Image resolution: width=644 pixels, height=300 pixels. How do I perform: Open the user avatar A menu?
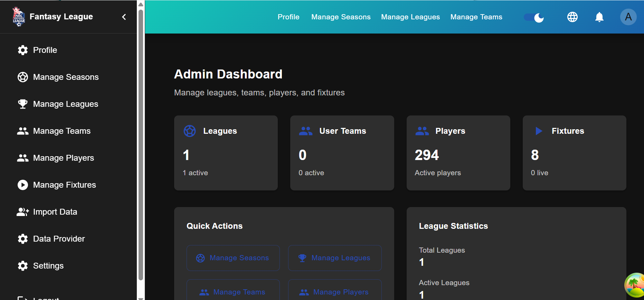(x=628, y=17)
